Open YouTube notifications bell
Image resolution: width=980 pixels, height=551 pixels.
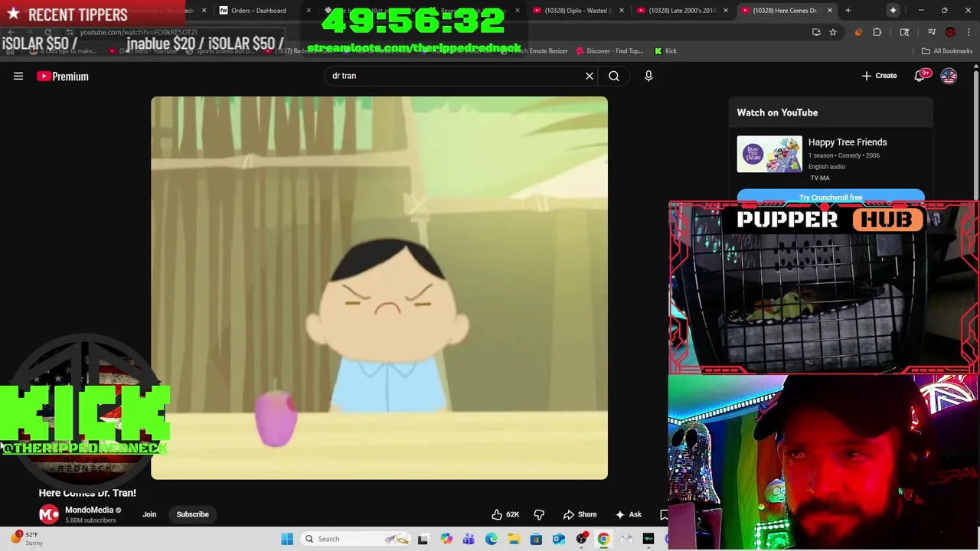point(920,76)
